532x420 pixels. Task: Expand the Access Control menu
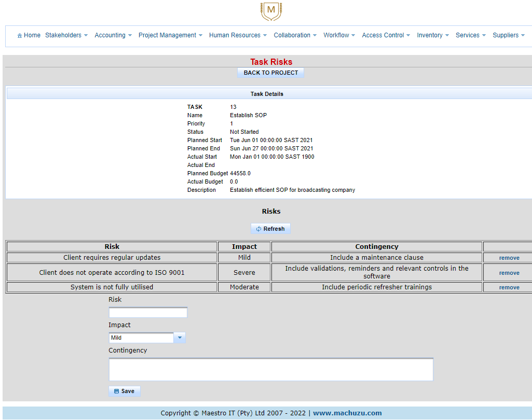coord(386,35)
